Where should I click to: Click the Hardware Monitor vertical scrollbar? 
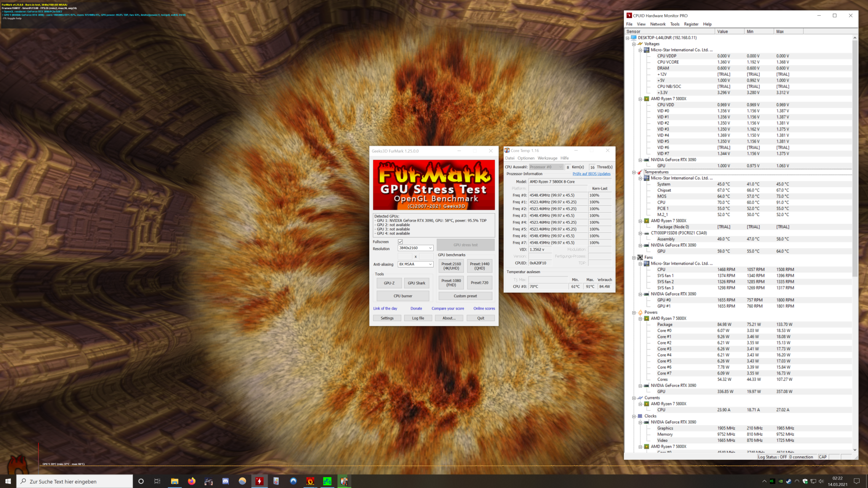tap(855, 158)
